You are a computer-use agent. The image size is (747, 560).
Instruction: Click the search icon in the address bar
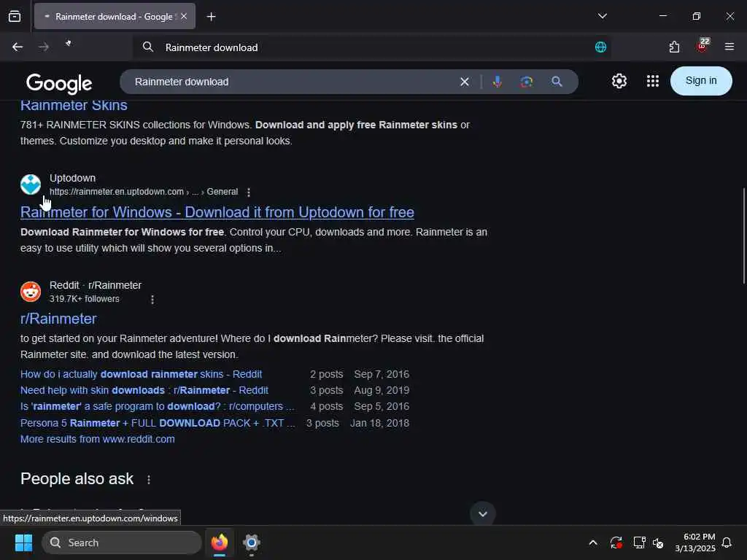[148, 47]
